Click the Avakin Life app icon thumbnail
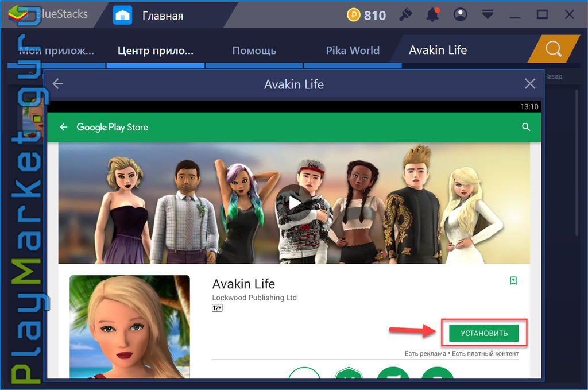This screenshot has height=390, width=588. point(130,326)
